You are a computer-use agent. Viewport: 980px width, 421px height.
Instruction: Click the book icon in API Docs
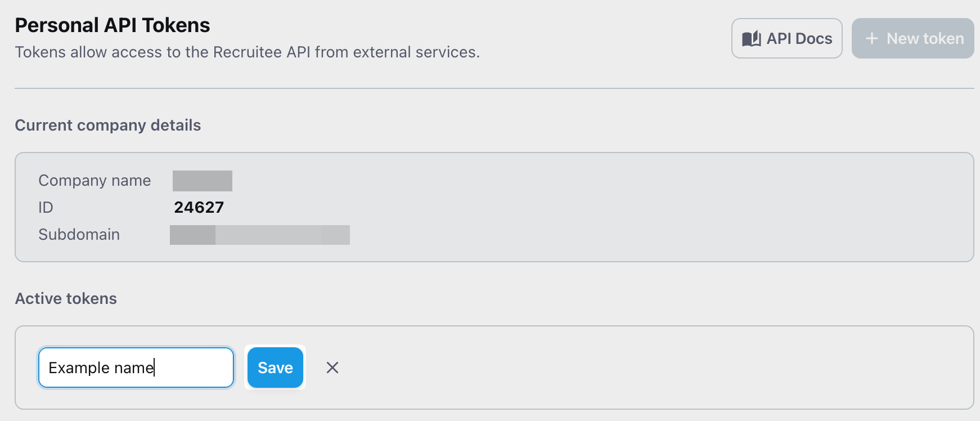(x=752, y=39)
